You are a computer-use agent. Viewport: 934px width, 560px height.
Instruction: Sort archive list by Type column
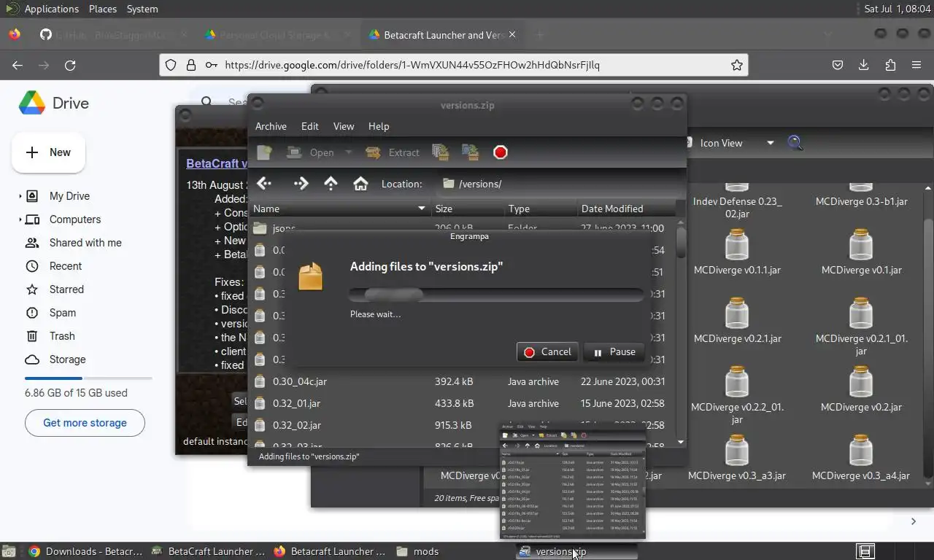541,209
